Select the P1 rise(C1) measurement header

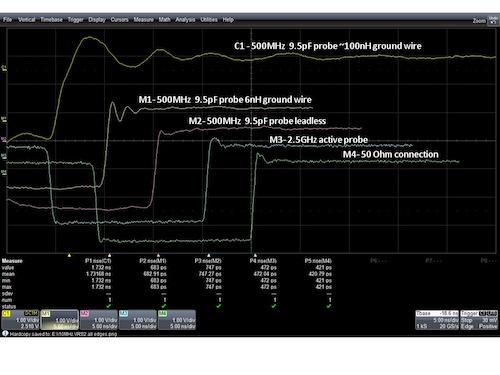pos(98,261)
